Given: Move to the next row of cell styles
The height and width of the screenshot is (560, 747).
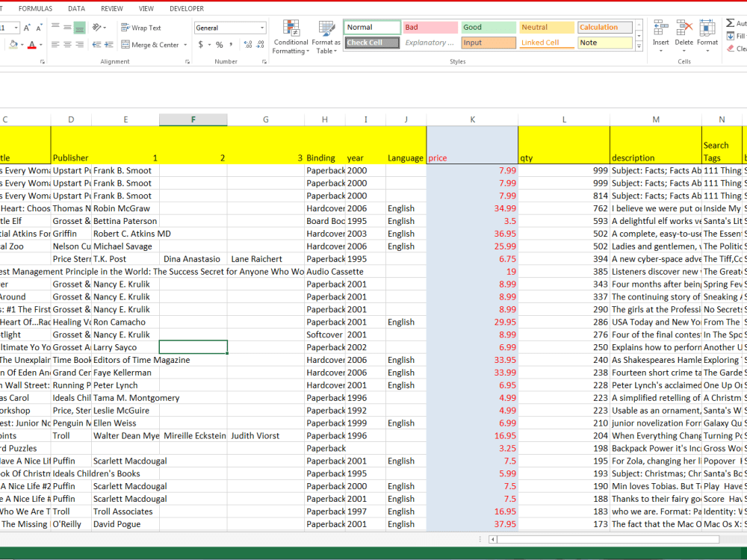Looking at the screenshot, I should coord(639,36).
